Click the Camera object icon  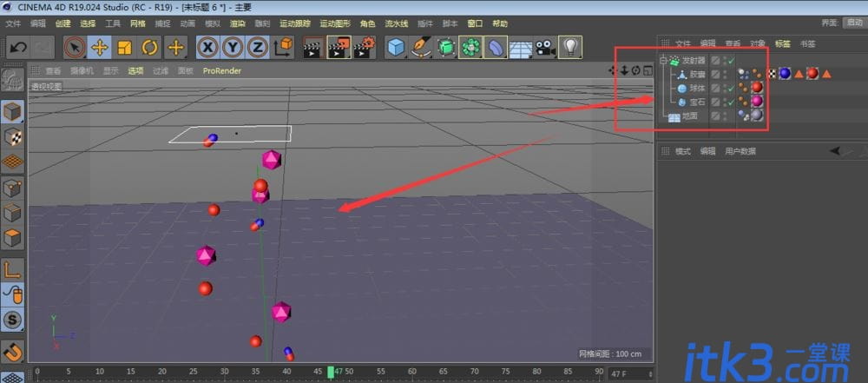[545, 48]
